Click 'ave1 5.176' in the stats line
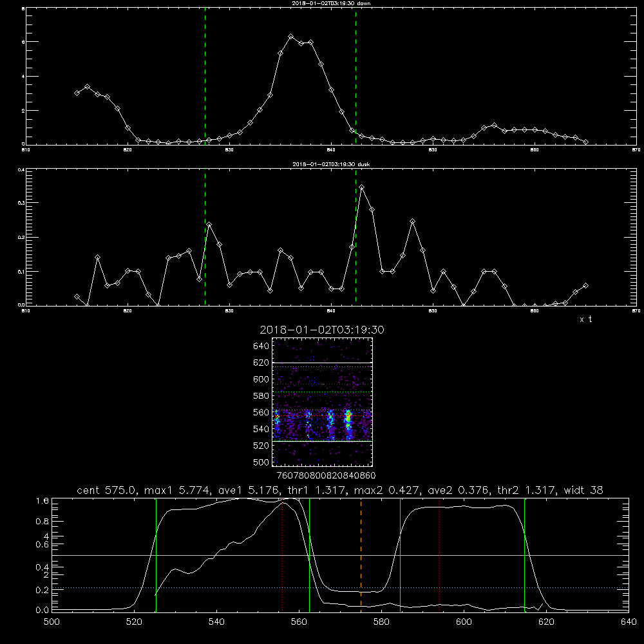644x644 pixels. pos(247,490)
